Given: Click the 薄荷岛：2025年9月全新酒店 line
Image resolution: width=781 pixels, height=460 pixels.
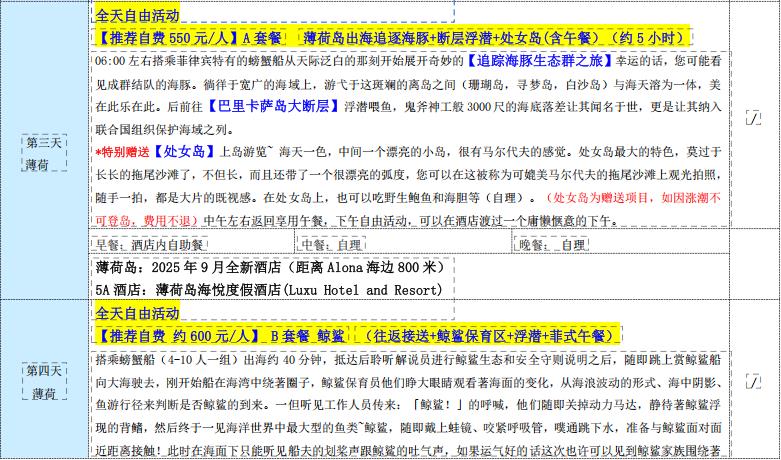Looking at the screenshot, I should (x=268, y=267).
